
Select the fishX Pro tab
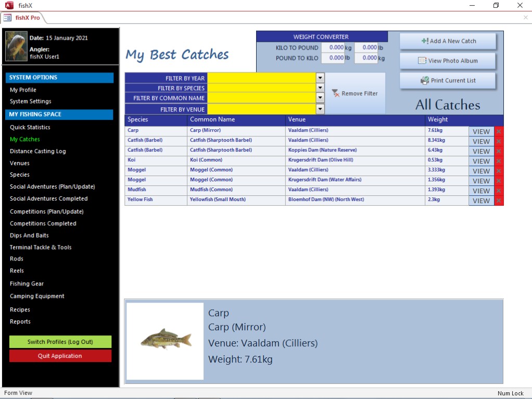23,18
